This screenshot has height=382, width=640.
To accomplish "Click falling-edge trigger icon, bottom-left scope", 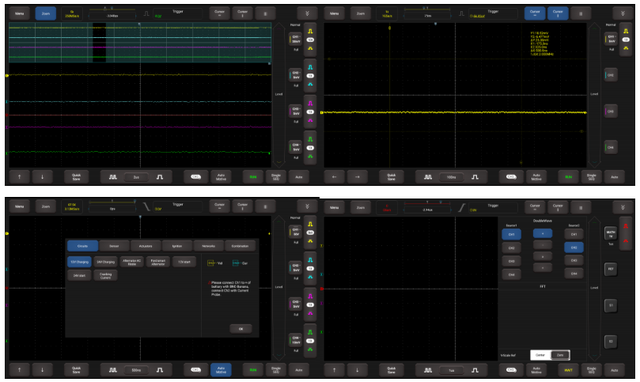I will [146, 207].
